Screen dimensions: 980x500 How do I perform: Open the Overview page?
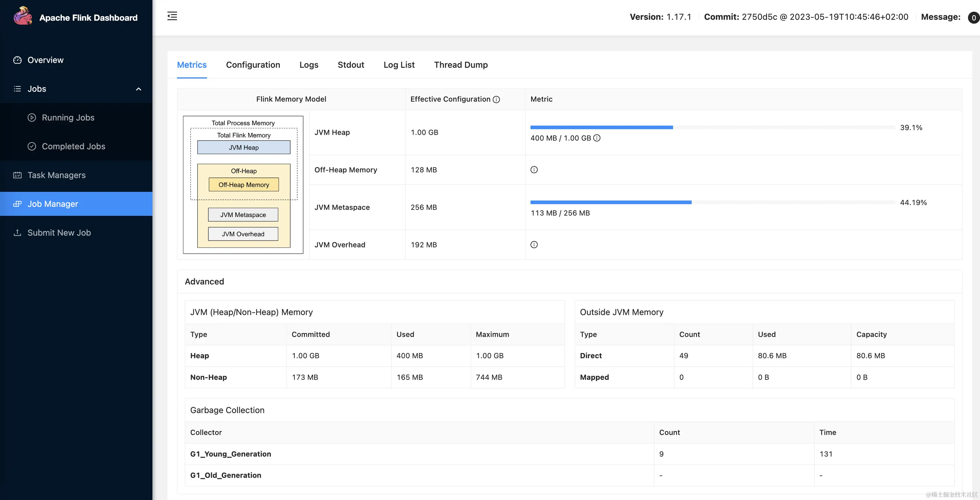(x=76, y=60)
